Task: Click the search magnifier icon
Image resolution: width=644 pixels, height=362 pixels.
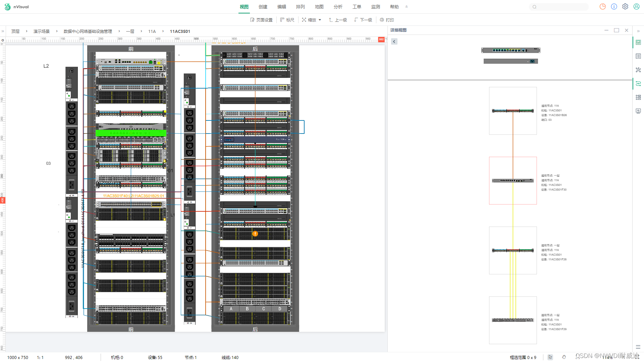Action: [x=534, y=7]
